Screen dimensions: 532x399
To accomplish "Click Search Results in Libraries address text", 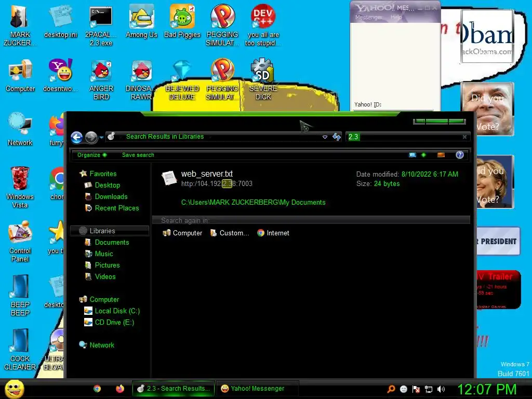I will (165, 137).
